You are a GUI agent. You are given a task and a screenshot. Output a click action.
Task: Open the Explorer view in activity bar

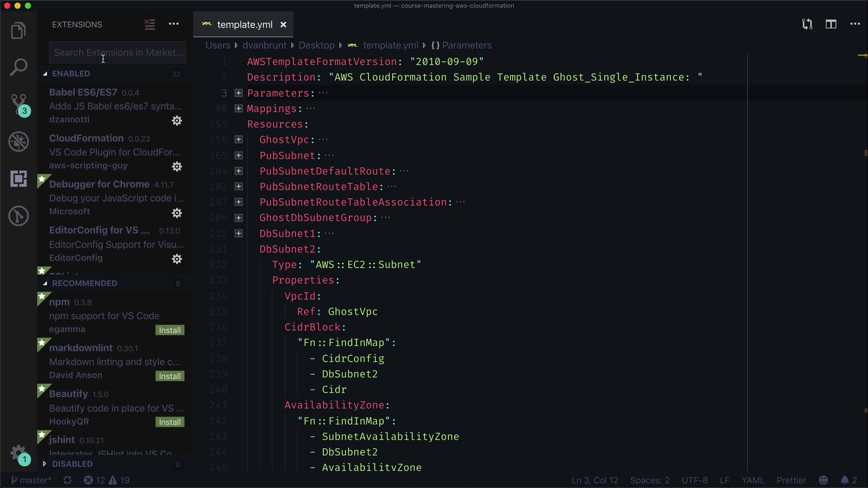click(x=18, y=31)
